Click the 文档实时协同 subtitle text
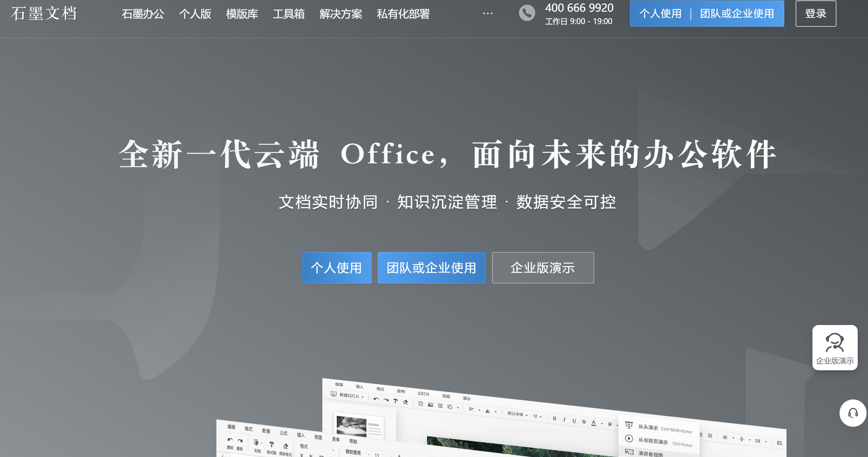The height and width of the screenshot is (457, 868). pyautogui.click(x=328, y=202)
